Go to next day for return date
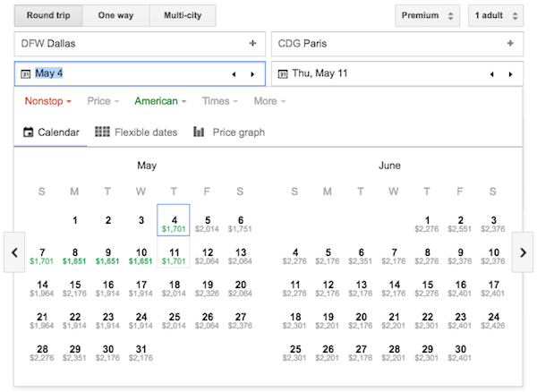This screenshot has width=537, height=392. tap(511, 74)
